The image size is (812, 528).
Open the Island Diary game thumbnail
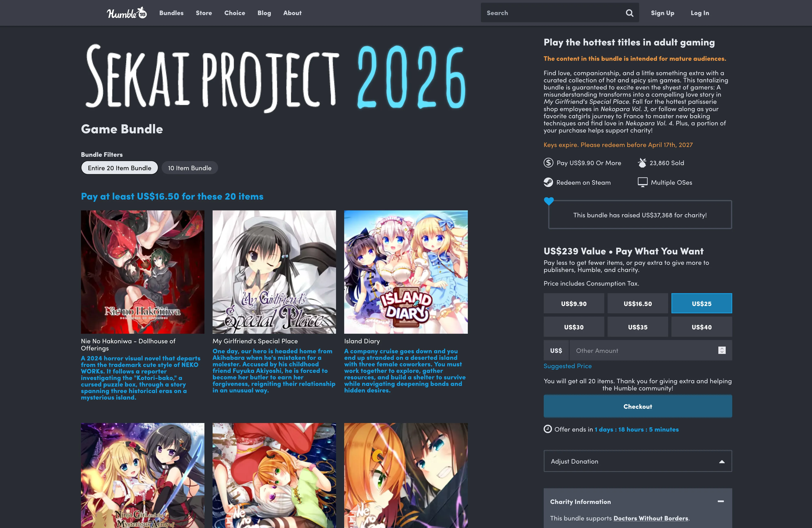point(406,272)
